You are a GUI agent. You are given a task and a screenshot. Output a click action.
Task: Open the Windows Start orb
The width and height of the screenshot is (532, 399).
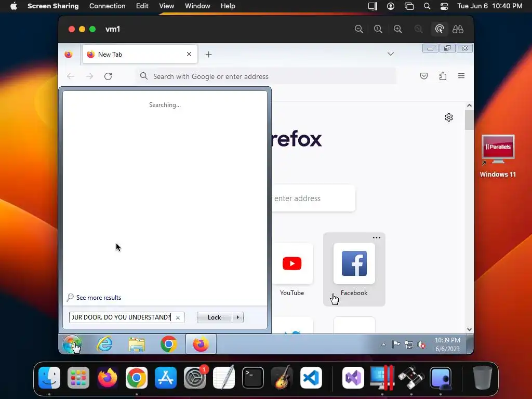[72, 344]
